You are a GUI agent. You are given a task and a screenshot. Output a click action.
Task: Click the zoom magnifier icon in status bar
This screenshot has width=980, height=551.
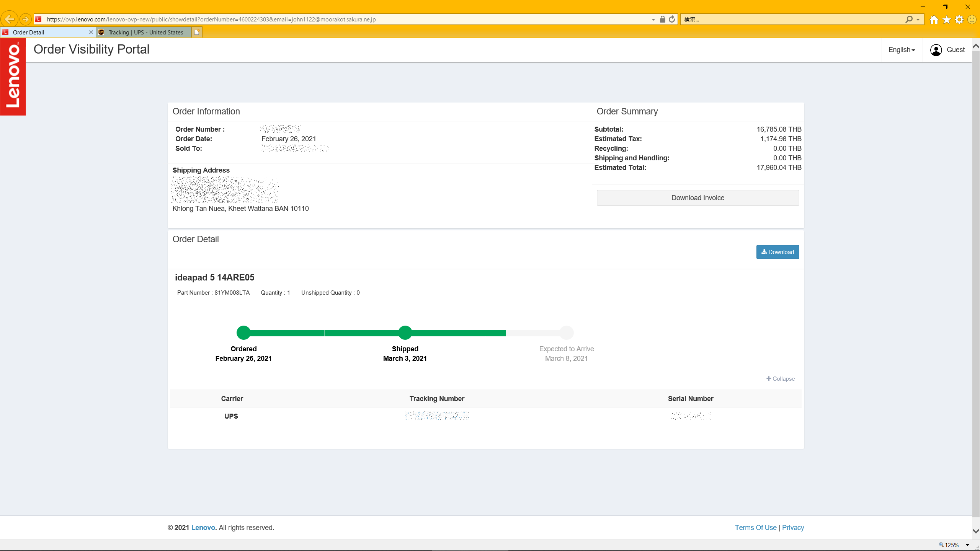[941, 545]
